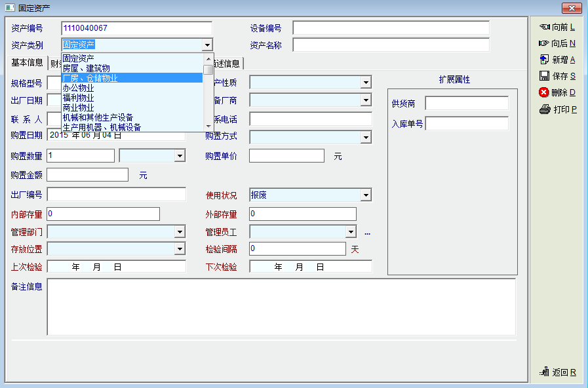Viewport: 588px width, 388px height.
Task: Delete the record via the red 删除 icon
Action: tap(544, 92)
